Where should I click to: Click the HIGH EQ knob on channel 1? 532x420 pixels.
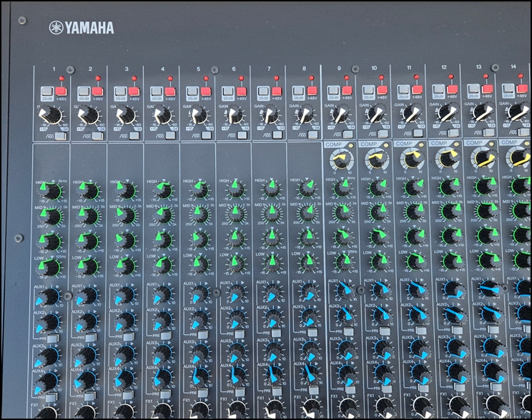[50, 191]
